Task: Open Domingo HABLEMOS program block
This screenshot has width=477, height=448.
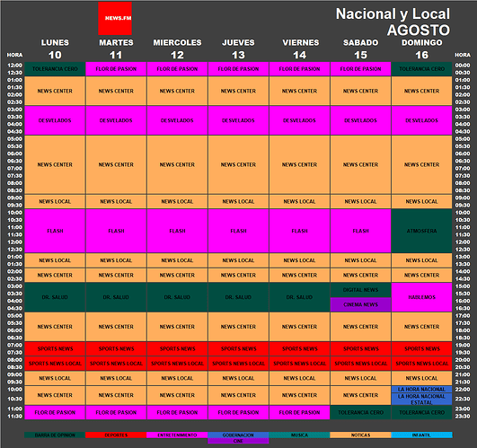Action: pyautogui.click(x=421, y=297)
